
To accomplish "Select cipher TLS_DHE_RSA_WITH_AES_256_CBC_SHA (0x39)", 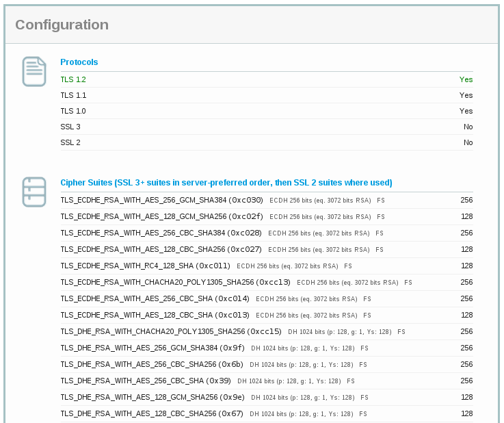I will (146, 381).
